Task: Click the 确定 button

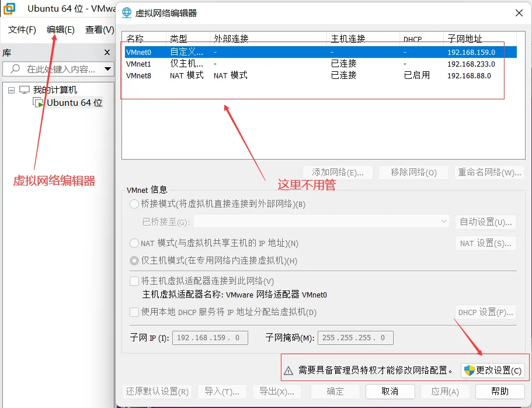Action: click(x=335, y=392)
